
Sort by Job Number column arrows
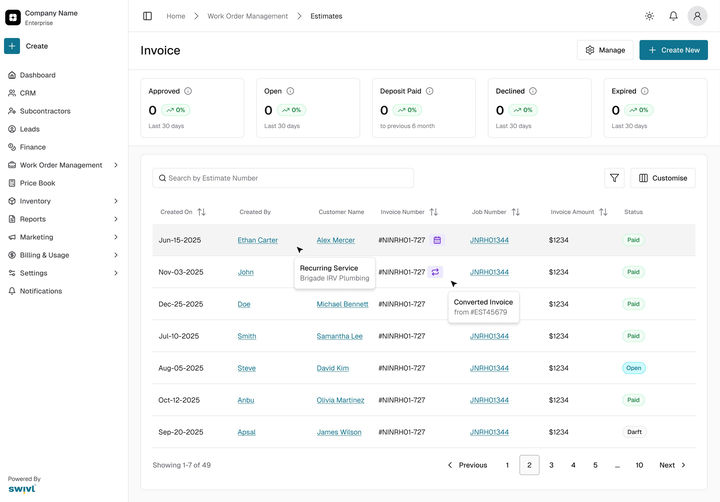click(516, 212)
